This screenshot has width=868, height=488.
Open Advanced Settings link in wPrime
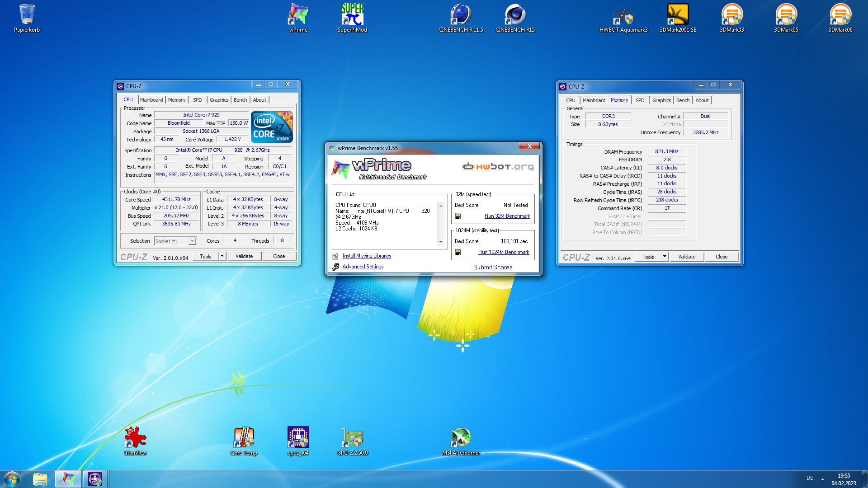point(363,267)
